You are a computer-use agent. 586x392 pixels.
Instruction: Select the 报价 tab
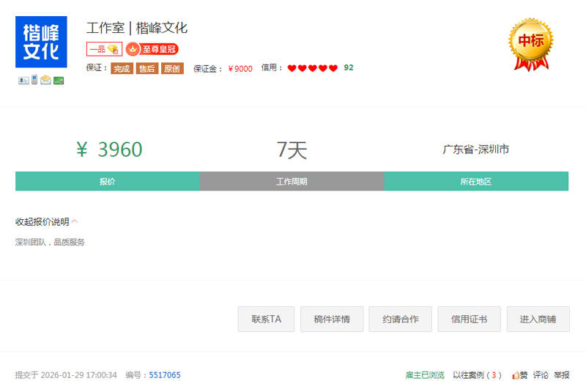tap(108, 182)
